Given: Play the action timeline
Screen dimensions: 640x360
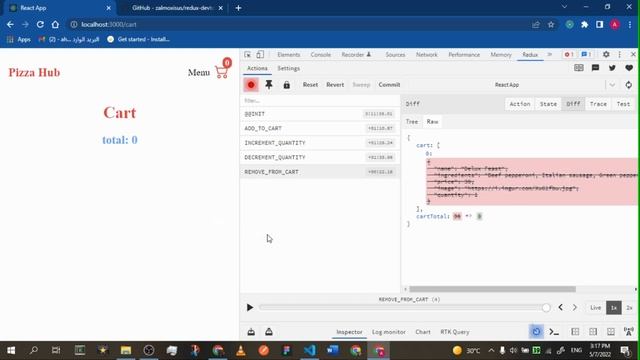Looking at the screenshot, I should (x=250, y=307).
